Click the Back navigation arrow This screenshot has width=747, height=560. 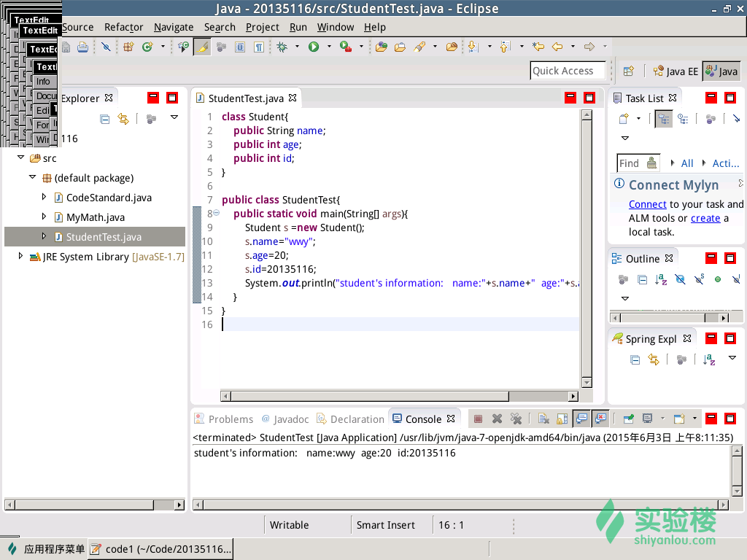(x=557, y=47)
